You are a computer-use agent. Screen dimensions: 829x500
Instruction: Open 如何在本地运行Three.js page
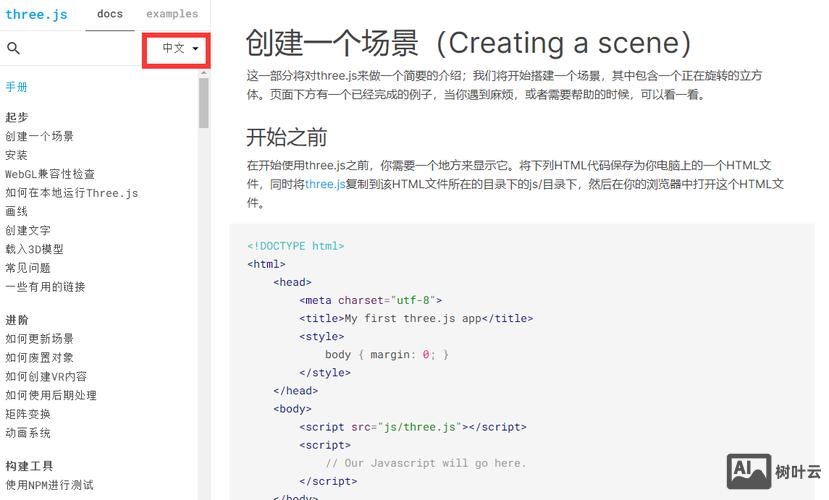[71, 193]
